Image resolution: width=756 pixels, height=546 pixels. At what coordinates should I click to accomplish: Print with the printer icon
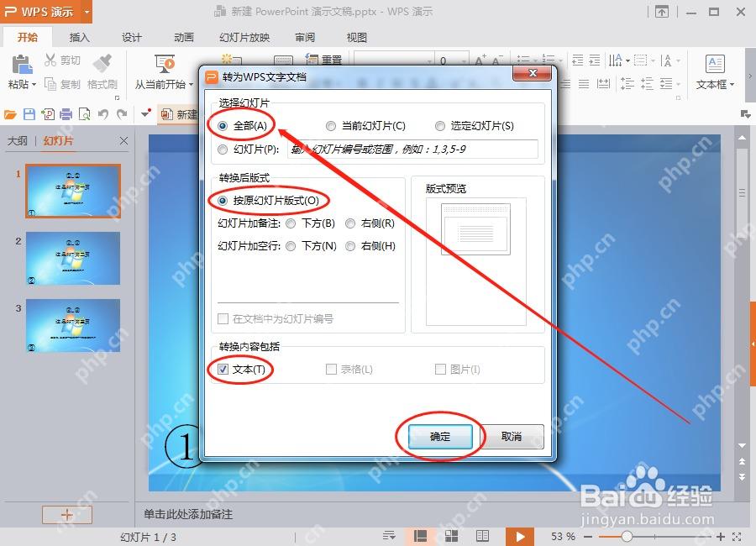66,114
